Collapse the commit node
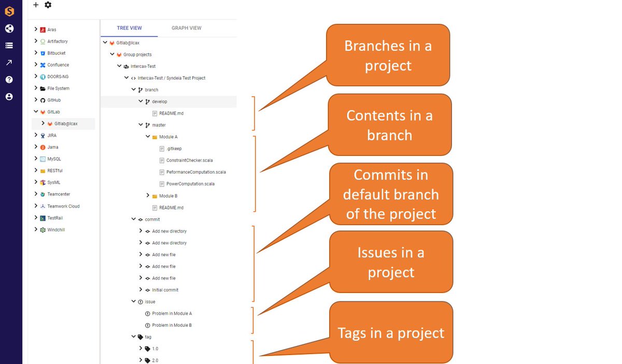The image size is (622, 364). pos(134,220)
